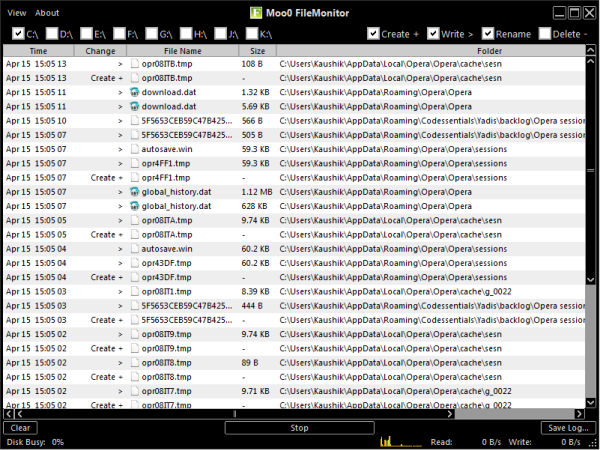Click file icon of 9.71 KB opr08IT7.tmp

(134, 391)
